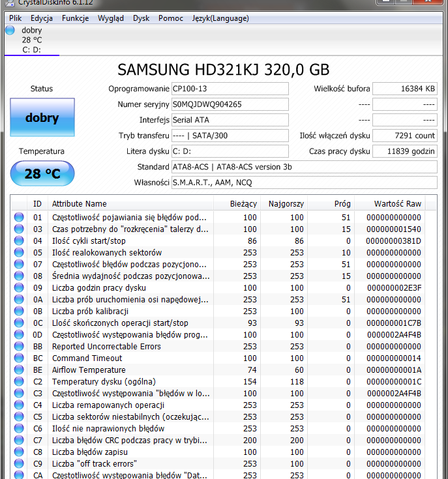The height and width of the screenshot is (479, 448).
Task: Click status icon for Temperatury dysku (ogólna)
Action: [x=19, y=381]
